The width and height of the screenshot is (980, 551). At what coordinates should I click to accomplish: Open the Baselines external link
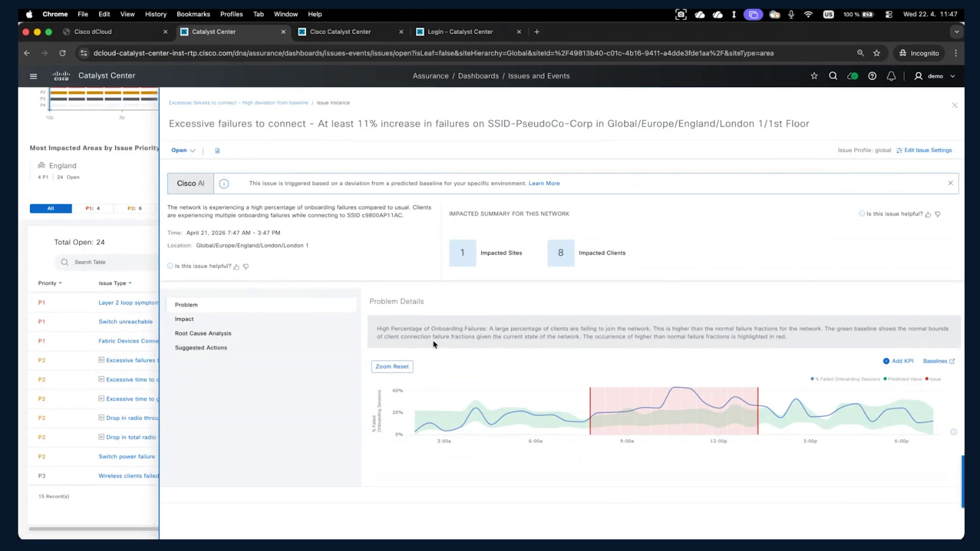click(x=939, y=361)
